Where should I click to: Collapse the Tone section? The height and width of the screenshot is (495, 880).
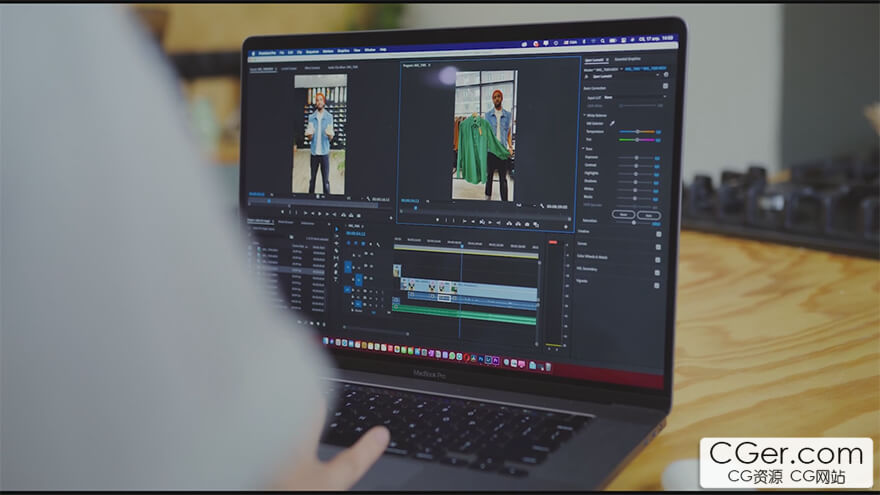point(583,148)
